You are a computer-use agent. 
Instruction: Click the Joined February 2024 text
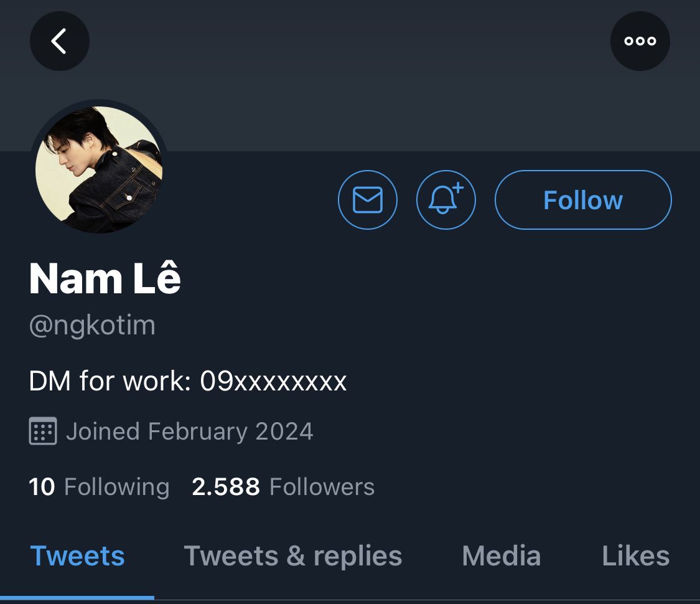pyautogui.click(x=189, y=431)
